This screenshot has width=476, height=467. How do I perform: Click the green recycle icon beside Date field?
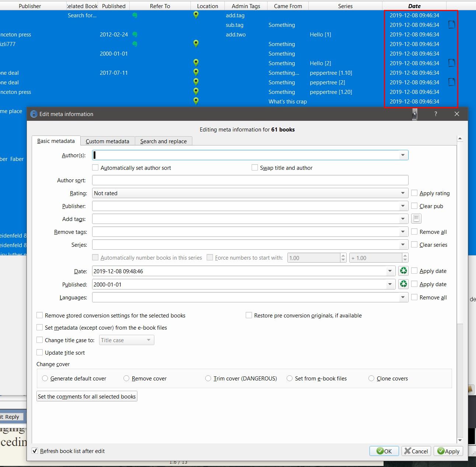click(403, 271)
